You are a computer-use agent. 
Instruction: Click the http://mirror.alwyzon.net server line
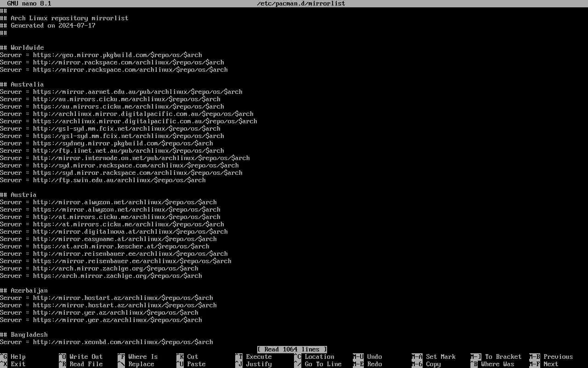pos(108,202)
